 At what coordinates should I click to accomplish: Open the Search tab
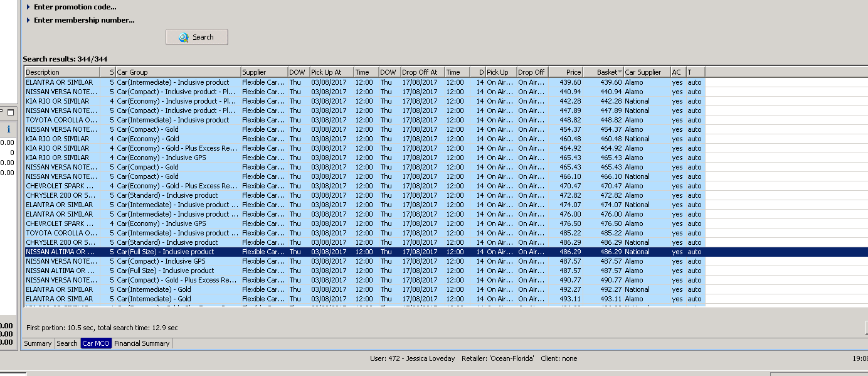tap(67, 343)
